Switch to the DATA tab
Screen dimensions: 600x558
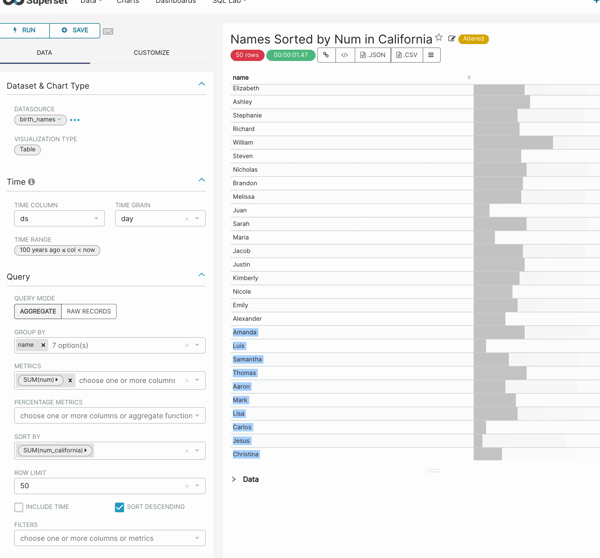click(x=44, y=53)
